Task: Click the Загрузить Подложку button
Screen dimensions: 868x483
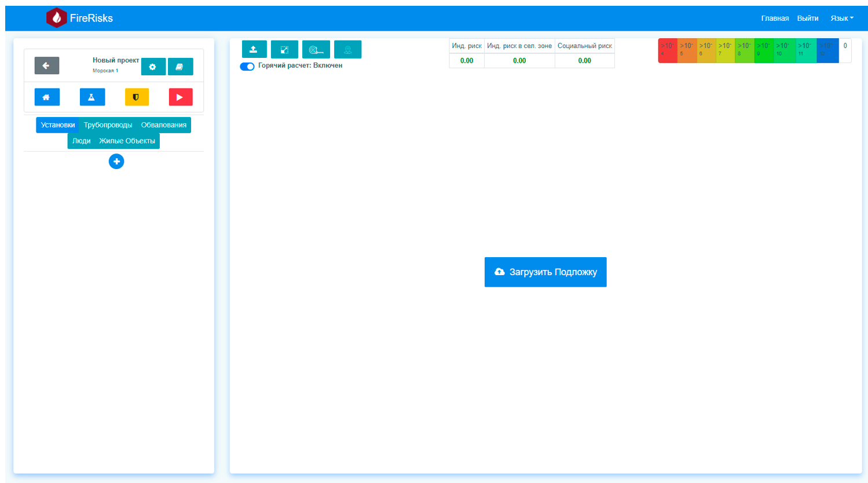Action: (x=545, y=272)
